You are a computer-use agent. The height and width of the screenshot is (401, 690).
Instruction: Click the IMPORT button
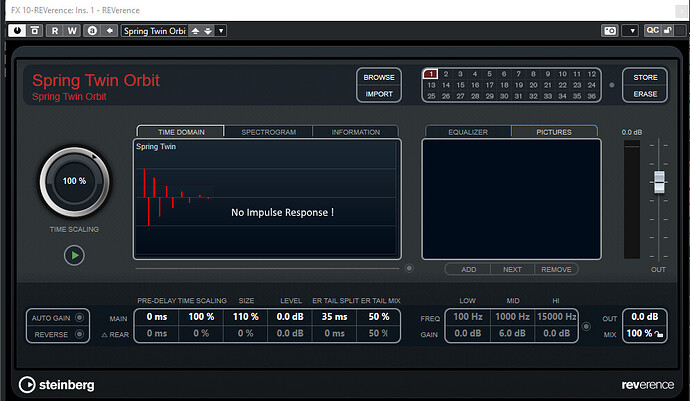click(379, 94)
